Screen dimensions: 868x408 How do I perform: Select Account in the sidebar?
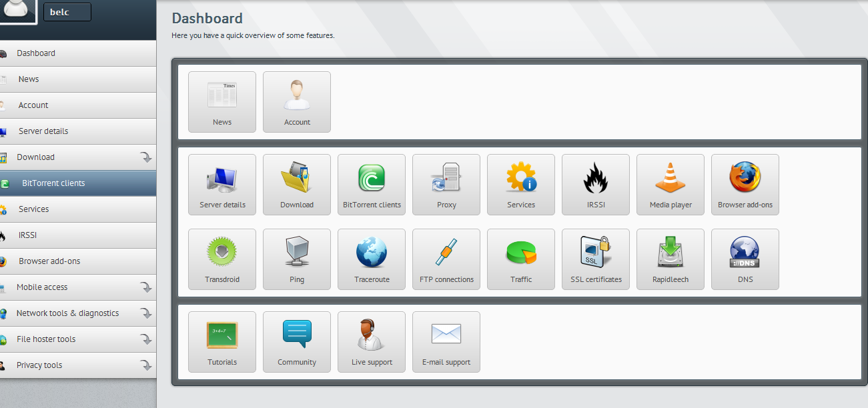pyautogui.click(x=78, y=105)
